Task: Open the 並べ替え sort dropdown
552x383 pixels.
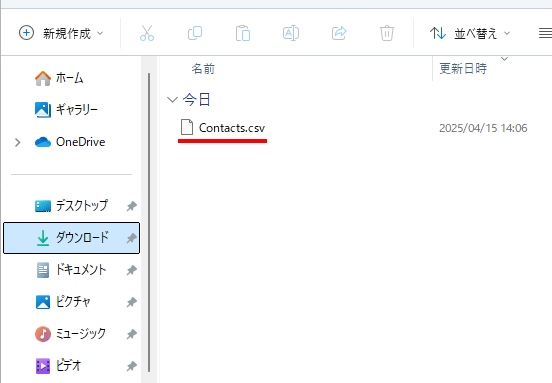Action: 470,33
